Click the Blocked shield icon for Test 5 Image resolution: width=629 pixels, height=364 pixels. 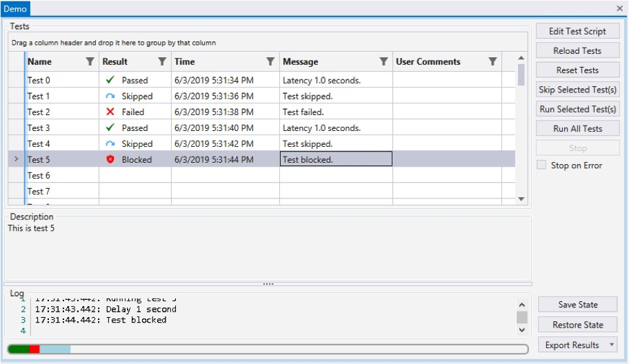click(x=110, y=160)
